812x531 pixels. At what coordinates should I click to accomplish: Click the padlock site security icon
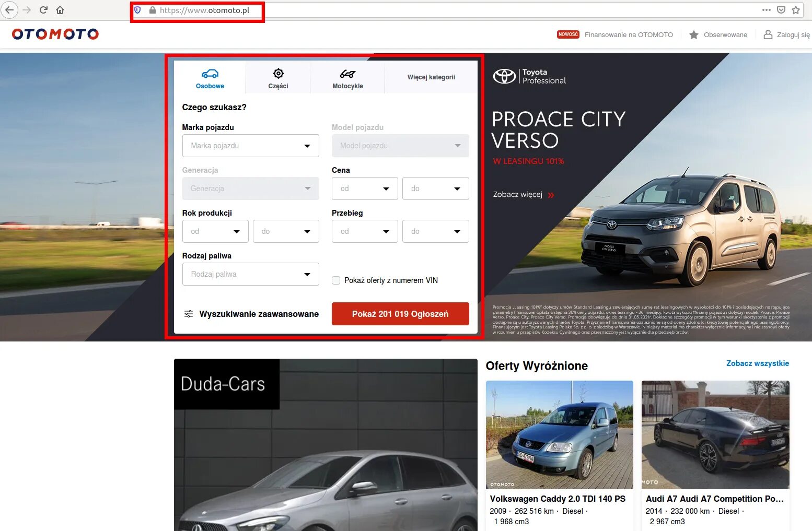point(152,10)
